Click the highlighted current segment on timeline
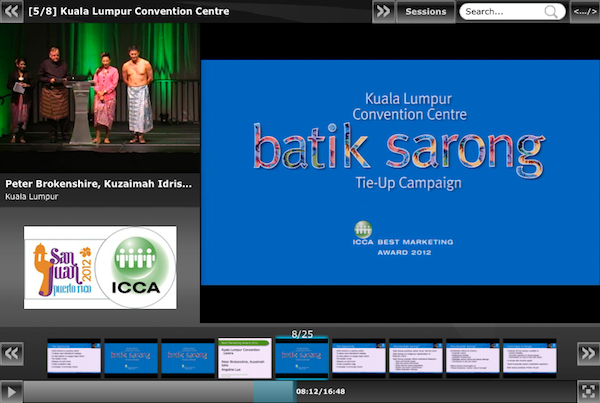Image resolution: width=600 pixels, height=403 pixels. (274, 392)
